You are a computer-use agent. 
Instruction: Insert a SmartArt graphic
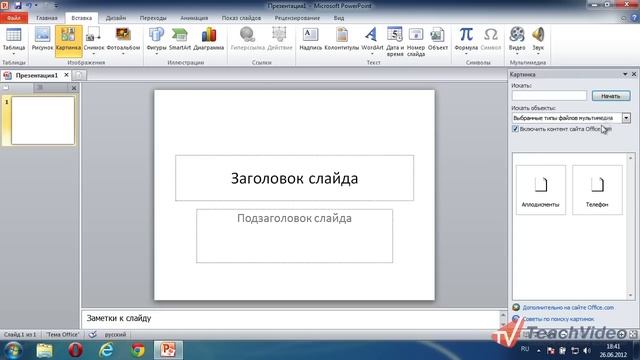click(180, 40)
